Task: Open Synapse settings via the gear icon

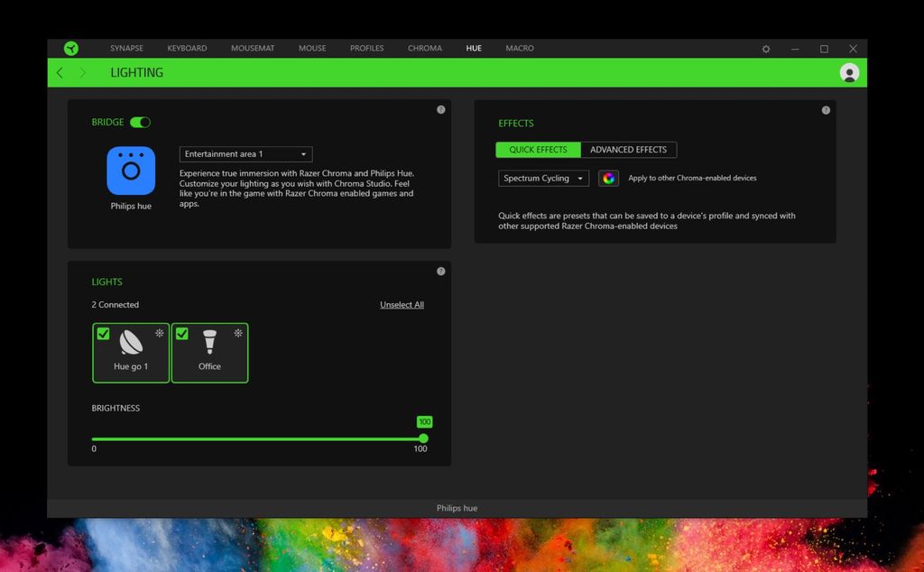Action: point(765,48)
